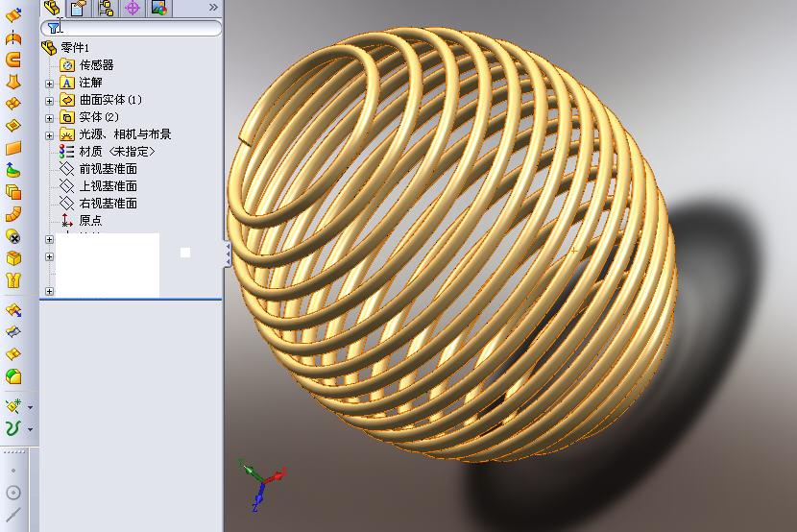Open the Reference Geometry dropdown arrow
Viewport: 797px width, 532px height.
31,407
